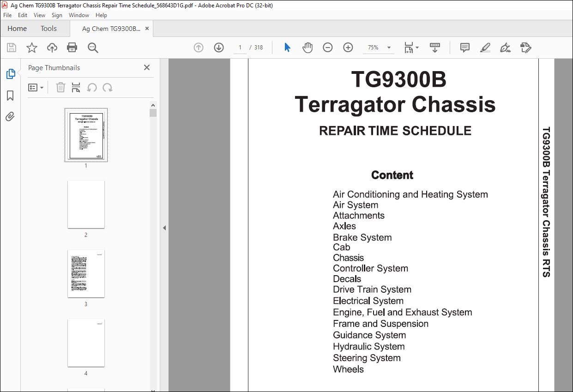
Task: Click the 'Brake System' content entry
Action: [x=362, y=237]
